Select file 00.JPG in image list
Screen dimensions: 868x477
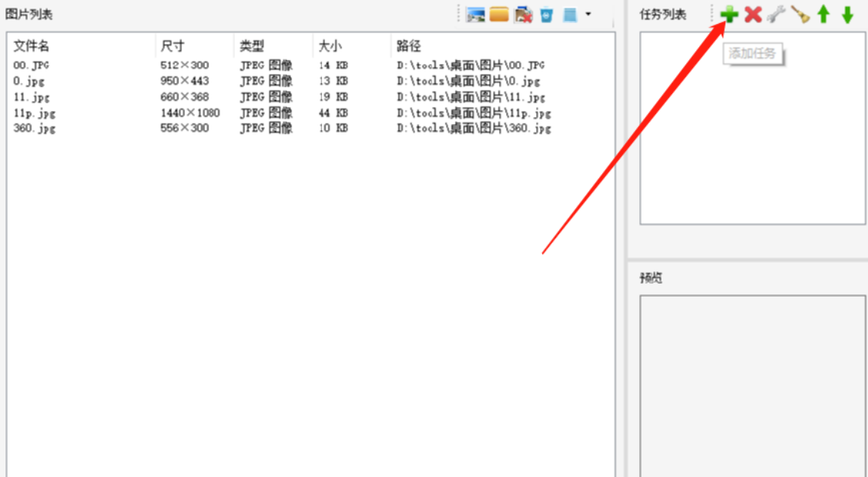(x=31, y=66)
